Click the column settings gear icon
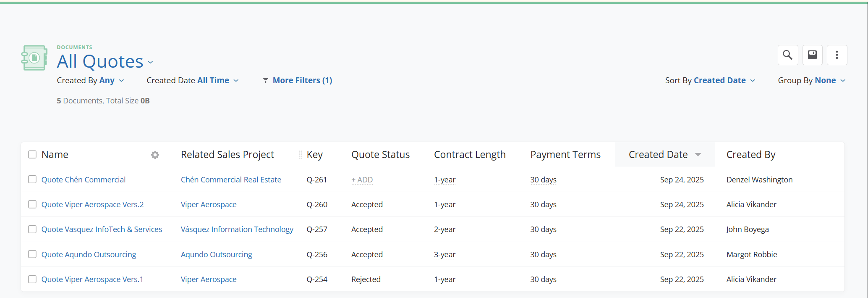 point(155,155)
